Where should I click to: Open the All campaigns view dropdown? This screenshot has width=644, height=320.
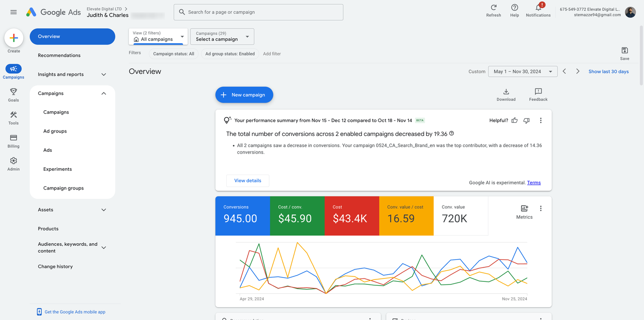[x=158, y=36]
